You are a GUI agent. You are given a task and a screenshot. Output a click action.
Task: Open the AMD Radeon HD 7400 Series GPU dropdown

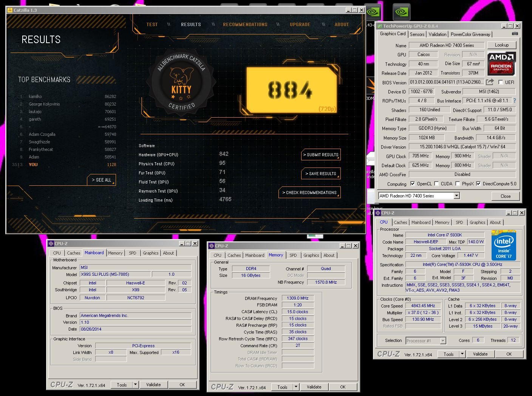tap(456, 196)
